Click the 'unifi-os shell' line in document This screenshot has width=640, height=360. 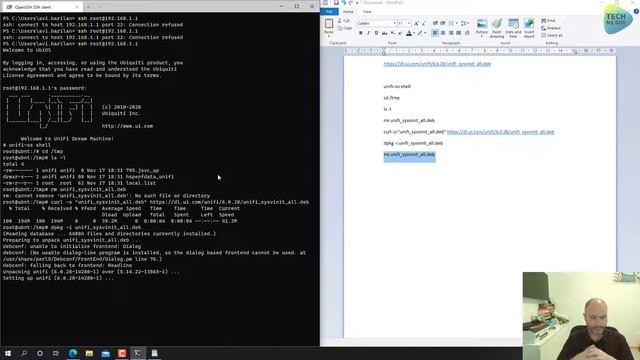point(397,87)
